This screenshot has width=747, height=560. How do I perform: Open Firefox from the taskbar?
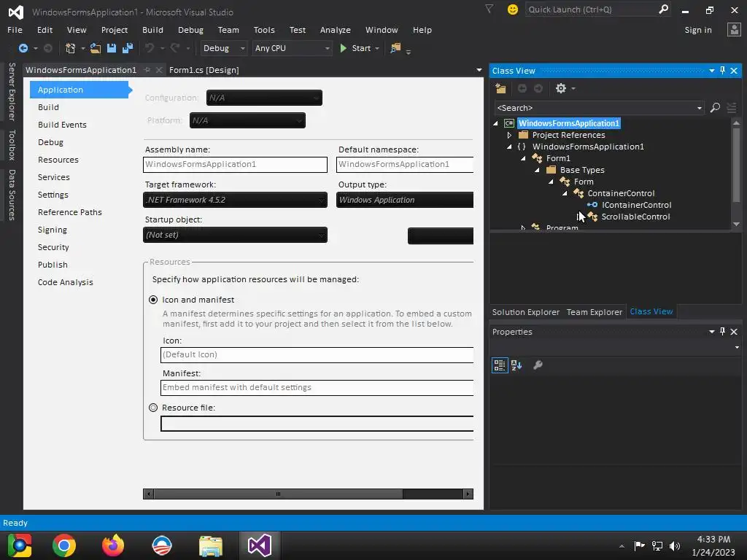(113, 545)
